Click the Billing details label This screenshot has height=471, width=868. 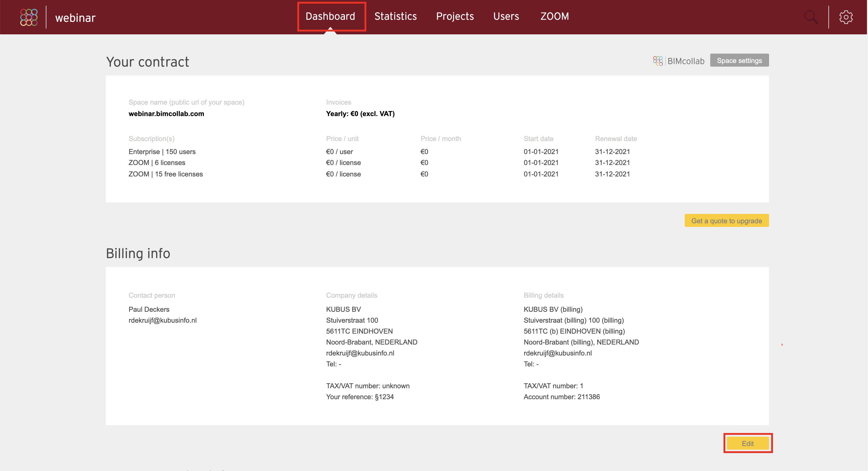point(543,295)
